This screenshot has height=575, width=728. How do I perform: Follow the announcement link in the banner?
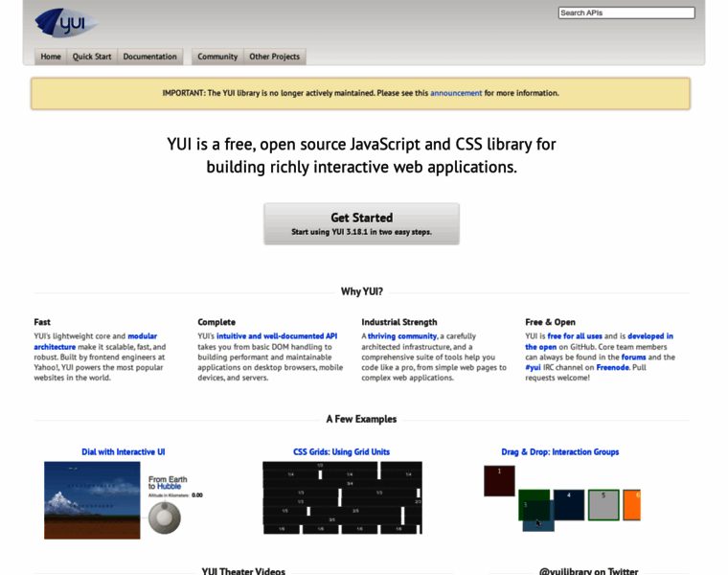[x=456, y=93]
